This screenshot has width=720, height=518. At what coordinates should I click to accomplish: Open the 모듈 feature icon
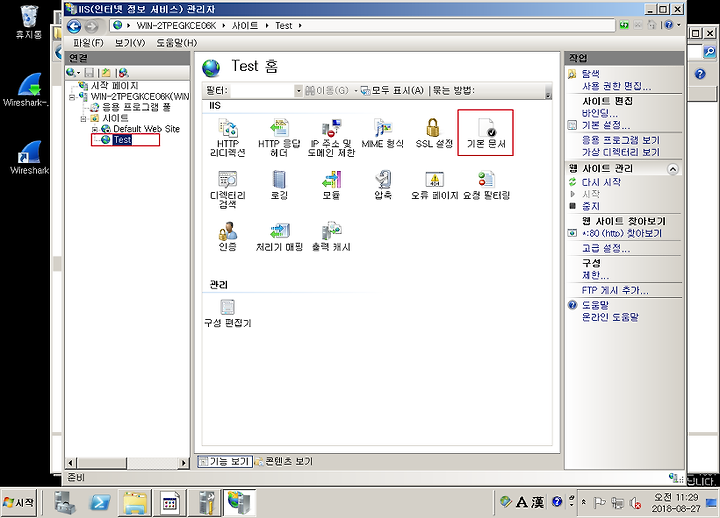tap(331, 185)
